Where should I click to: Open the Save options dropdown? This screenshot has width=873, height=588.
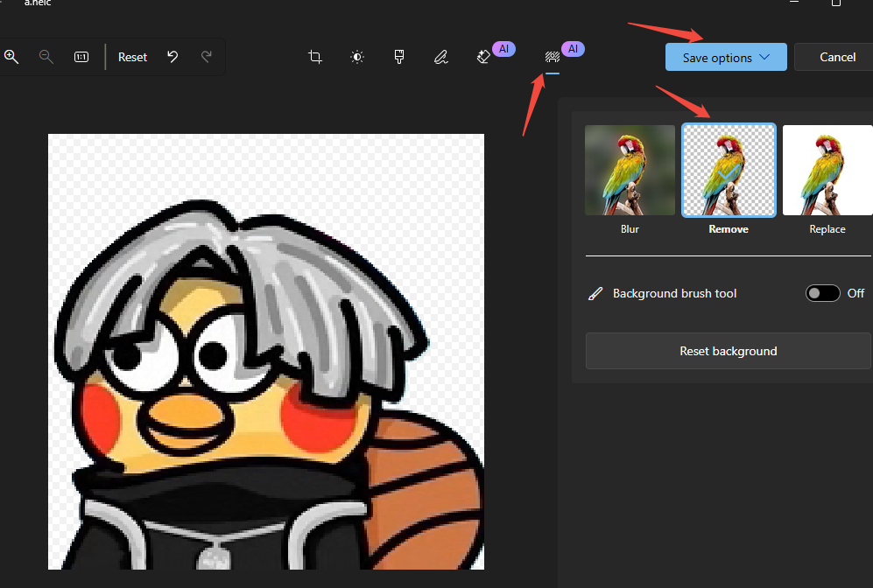coord(726,57)
